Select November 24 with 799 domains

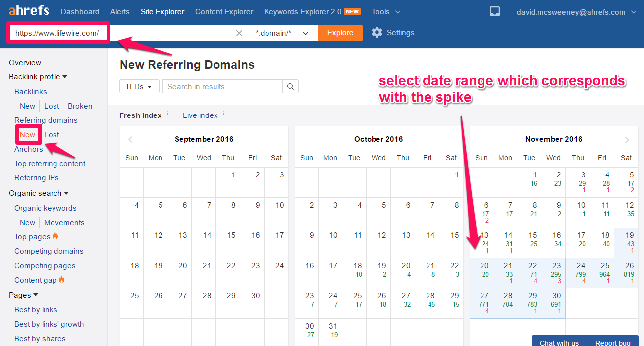pos(578,273)
